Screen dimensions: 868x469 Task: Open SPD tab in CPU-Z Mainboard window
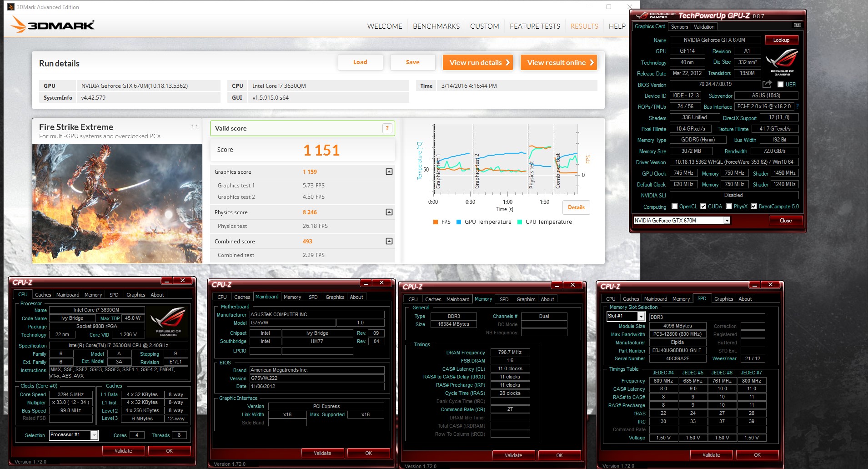tap(313, 297)
